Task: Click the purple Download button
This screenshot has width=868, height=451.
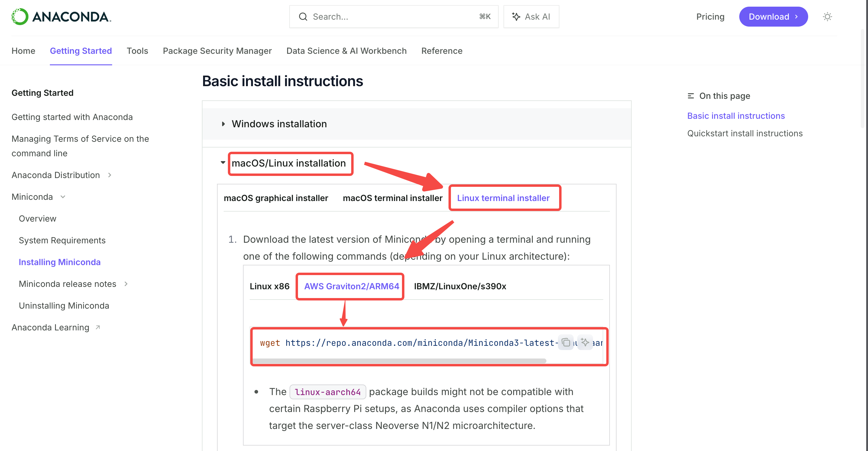Action: 773,17
